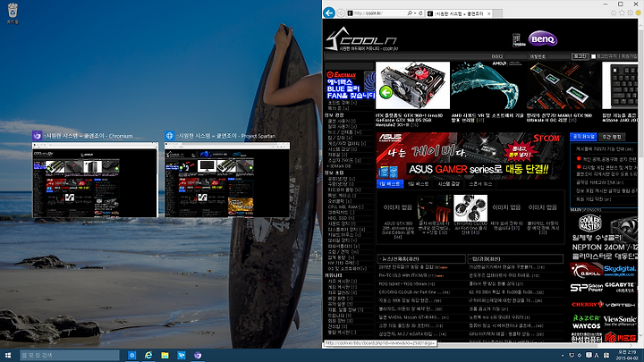644x362 pixels.
Task: Open the Chromium icon on taskbar
Action: click(198, 356)
